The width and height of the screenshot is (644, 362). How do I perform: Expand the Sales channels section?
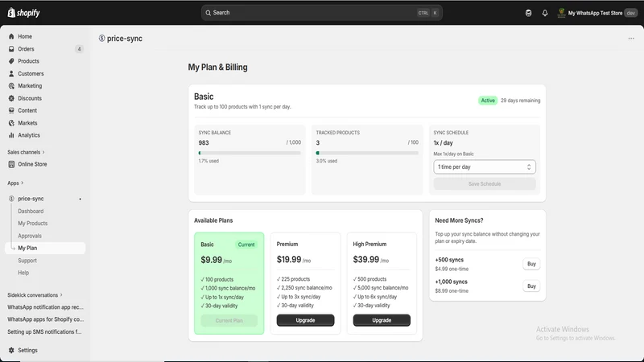[x=26, y=152]
